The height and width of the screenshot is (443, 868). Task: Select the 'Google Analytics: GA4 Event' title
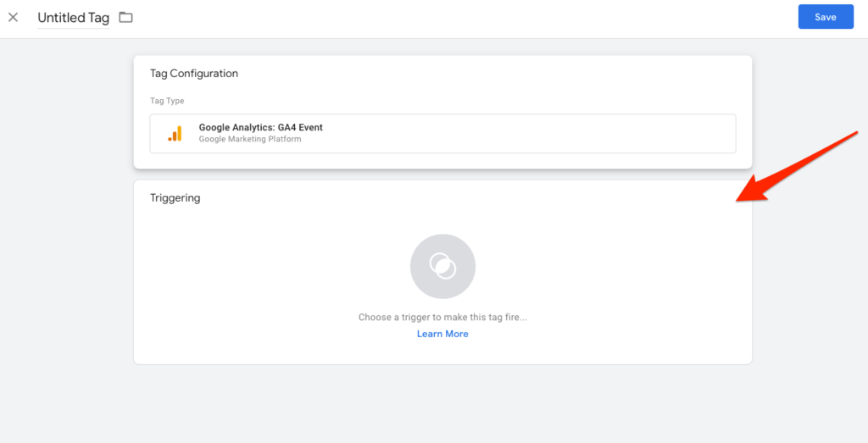260,128
